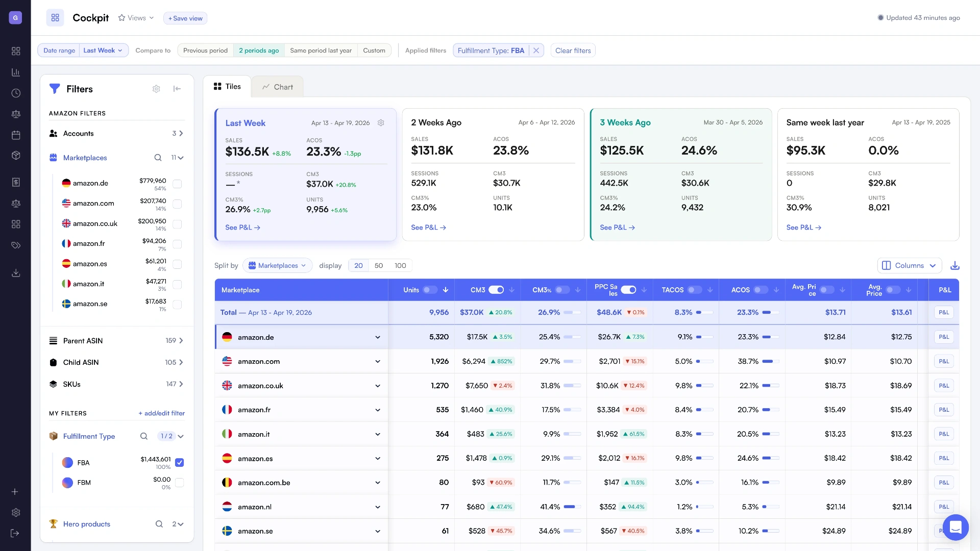The width and height of the screenshot is (980, 551).
Task: Open the Last Week date range dropdown
Action: pyautogui.click(x=104, y=51)
